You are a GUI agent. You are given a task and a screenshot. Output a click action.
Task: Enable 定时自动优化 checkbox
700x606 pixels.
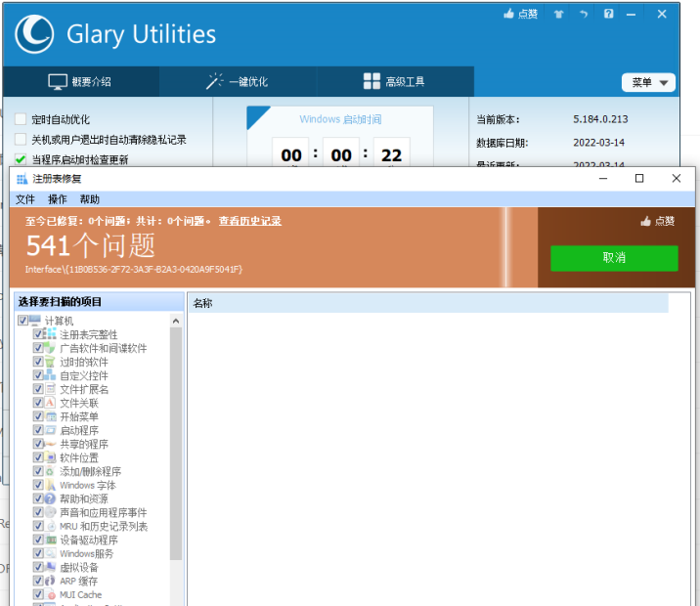click(21, 119)
